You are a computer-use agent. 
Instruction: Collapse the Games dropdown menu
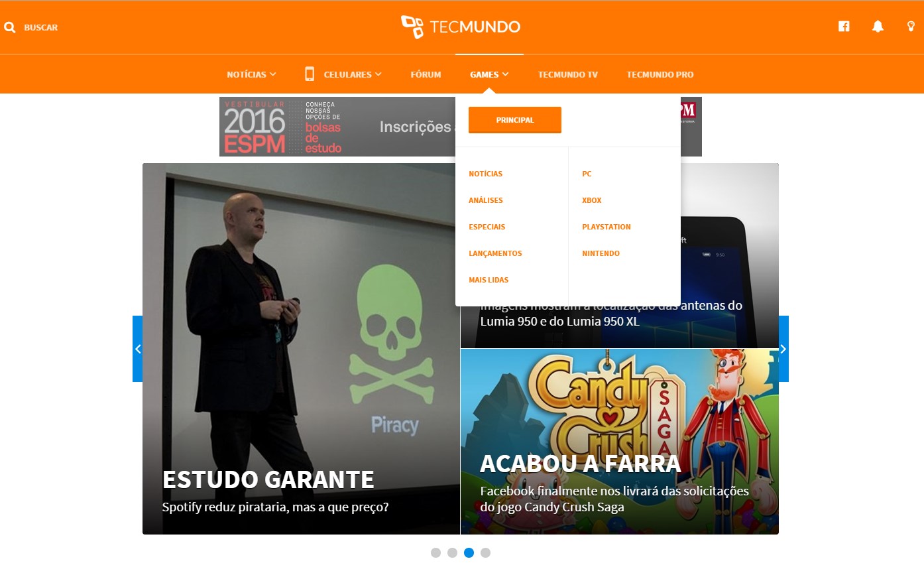pos(489,74)
